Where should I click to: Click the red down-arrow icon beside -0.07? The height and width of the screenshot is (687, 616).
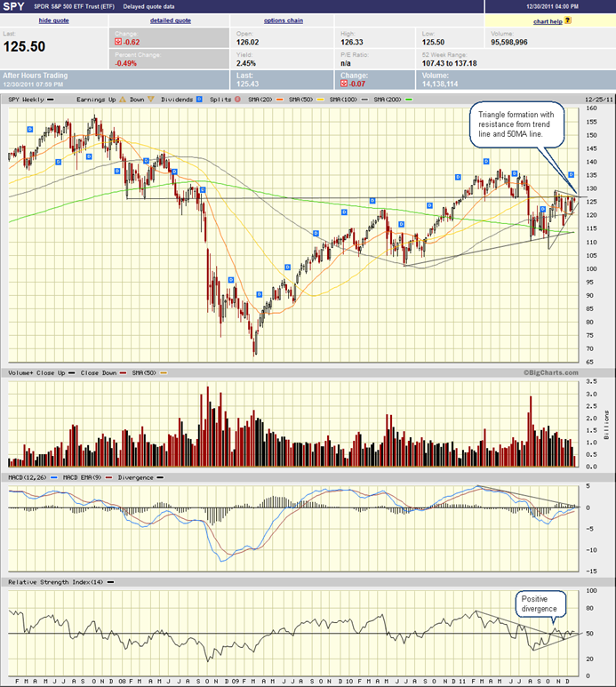344,84
